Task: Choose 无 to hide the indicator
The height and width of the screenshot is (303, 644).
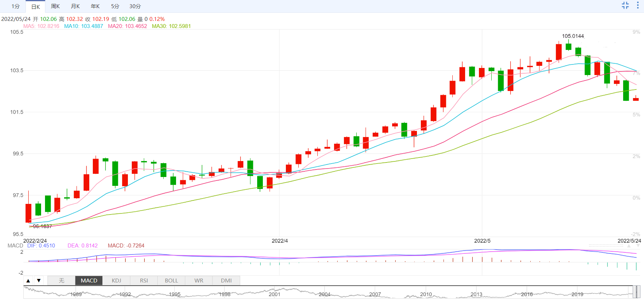Action: (x=61, y=281)
